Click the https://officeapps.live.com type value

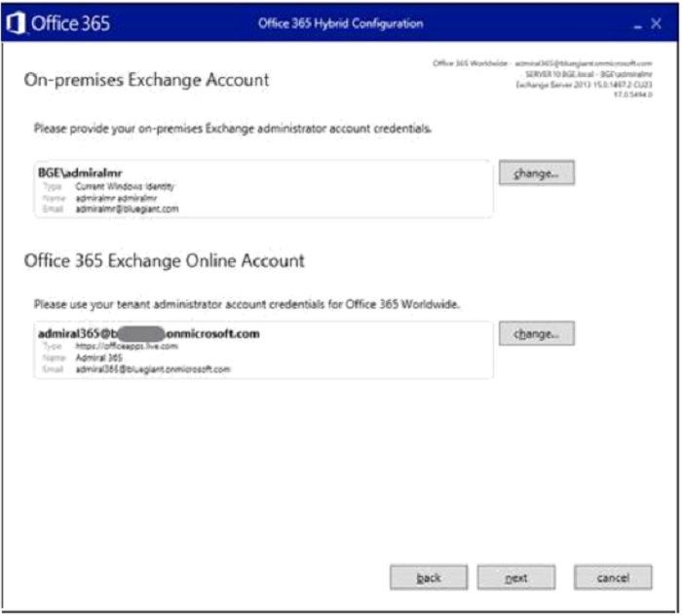click(127, 346)
